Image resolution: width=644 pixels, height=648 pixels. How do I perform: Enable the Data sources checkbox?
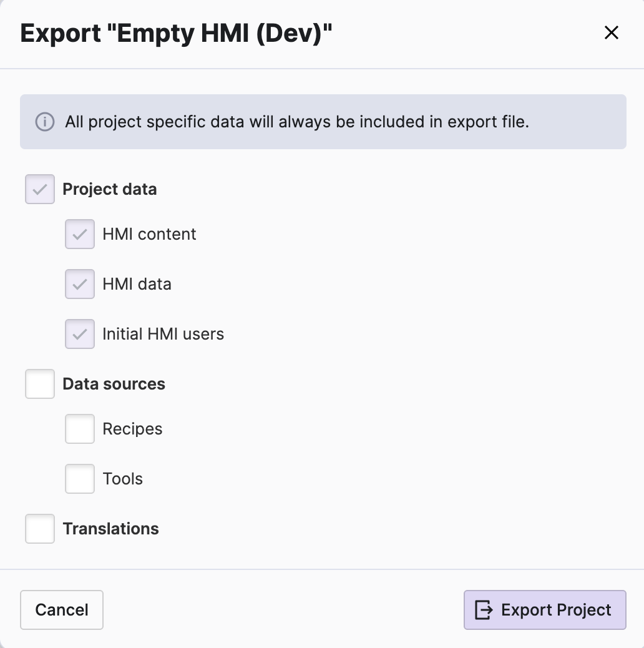40,384
